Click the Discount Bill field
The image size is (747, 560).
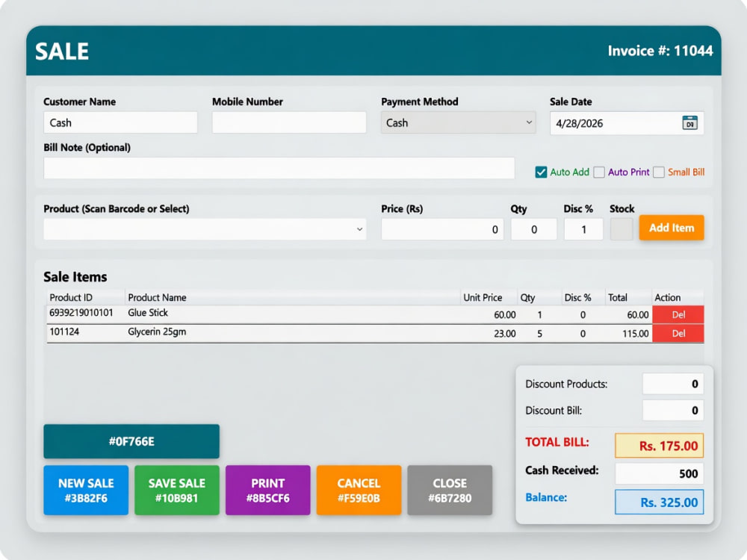(673, 410)
